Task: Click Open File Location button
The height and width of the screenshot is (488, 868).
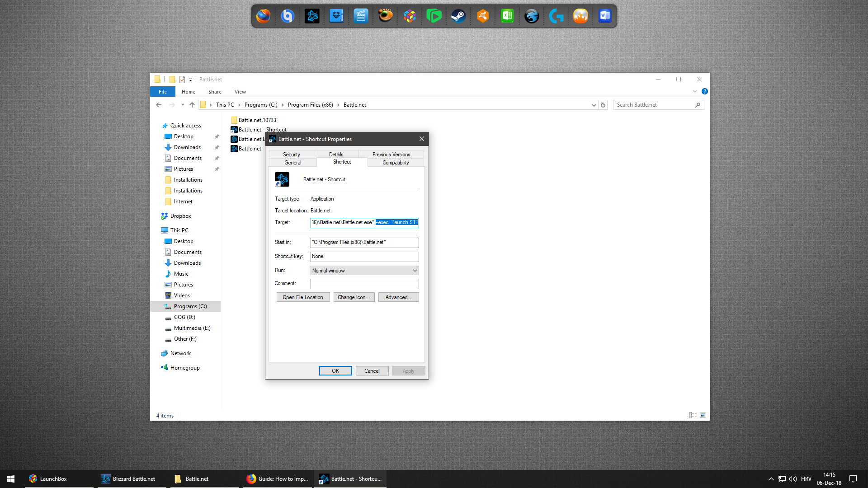Action: [x=303, y=297]
